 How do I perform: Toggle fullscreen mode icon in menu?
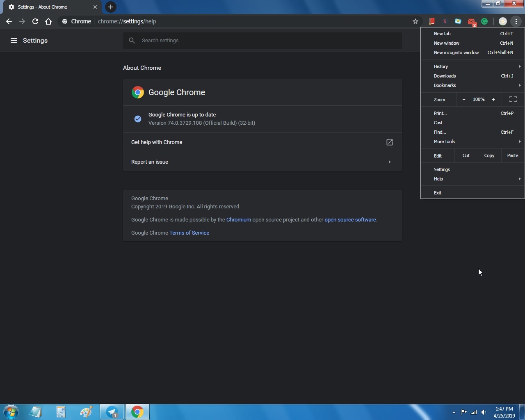(513, 99)
